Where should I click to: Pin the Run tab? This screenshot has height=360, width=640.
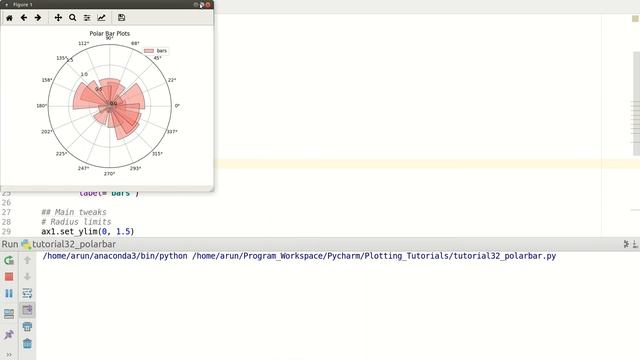(x=9, y=335)
